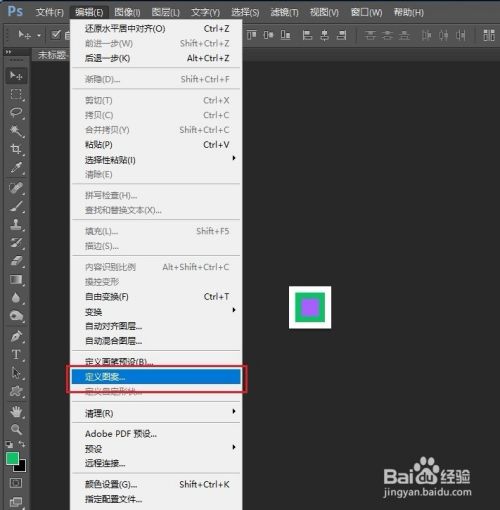Select the Brush tool

coord(16,206)
